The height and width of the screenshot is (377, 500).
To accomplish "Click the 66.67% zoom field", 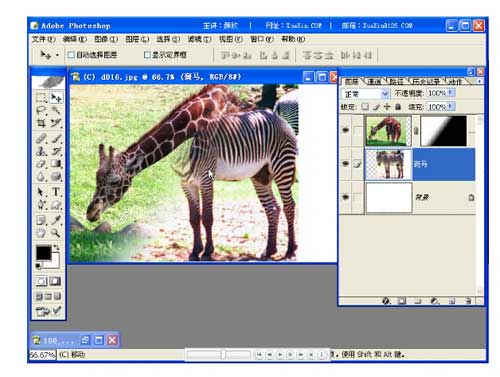I will click(x=43, y=355).
